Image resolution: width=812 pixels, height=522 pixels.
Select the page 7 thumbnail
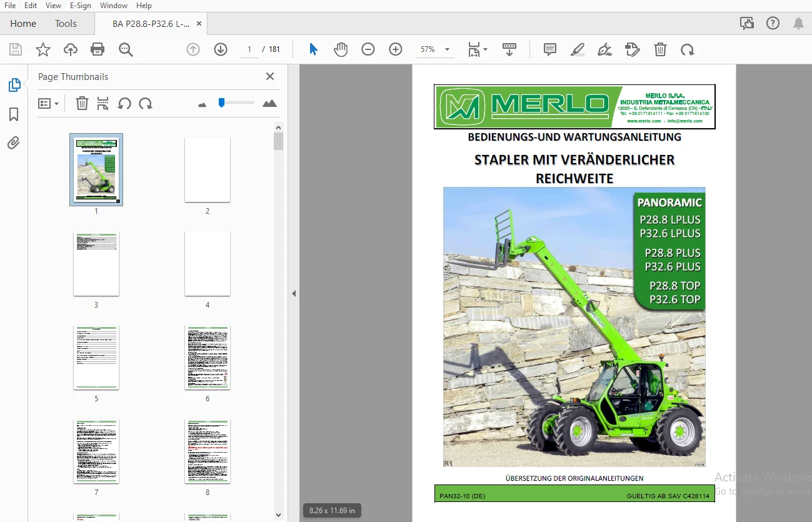[96, 451]
